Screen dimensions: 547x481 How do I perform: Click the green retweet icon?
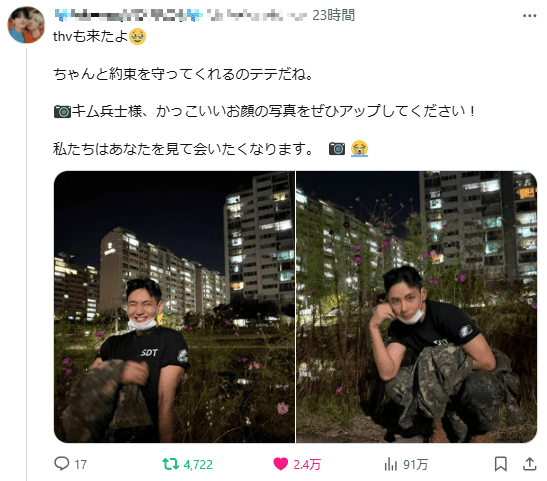[x=170, y=464]
